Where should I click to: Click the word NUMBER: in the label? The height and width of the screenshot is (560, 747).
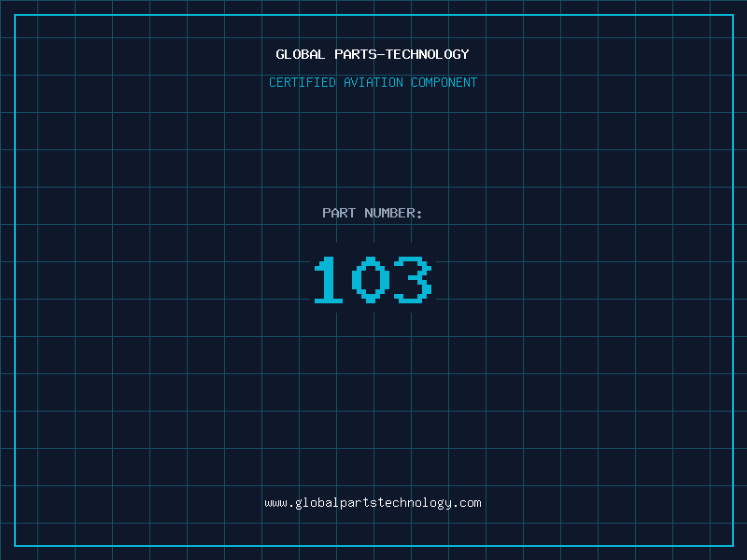[393, 213]
